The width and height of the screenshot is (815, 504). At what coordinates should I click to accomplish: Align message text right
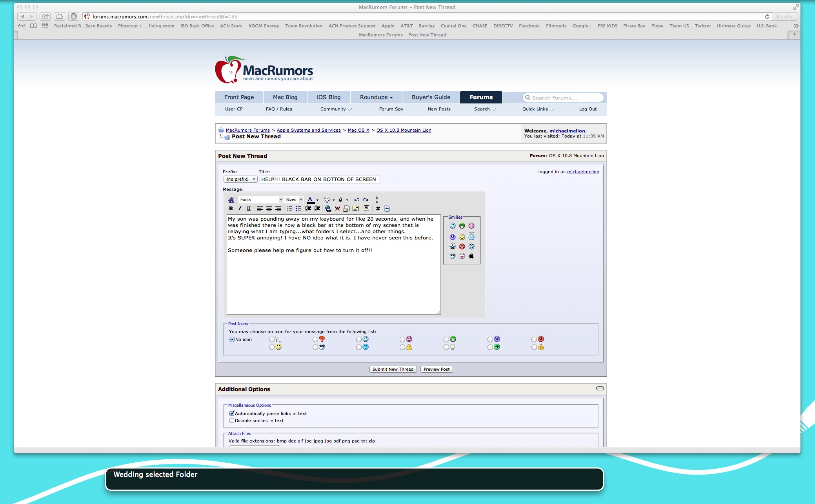pyautogui.click(x=278, y=208)
